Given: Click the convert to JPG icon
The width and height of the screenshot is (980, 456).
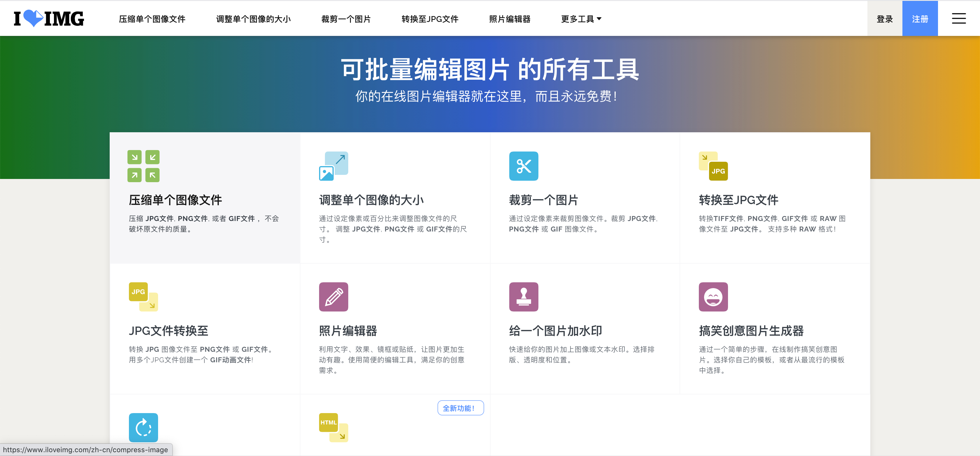Looking at the screenshot, I should 713,166.
